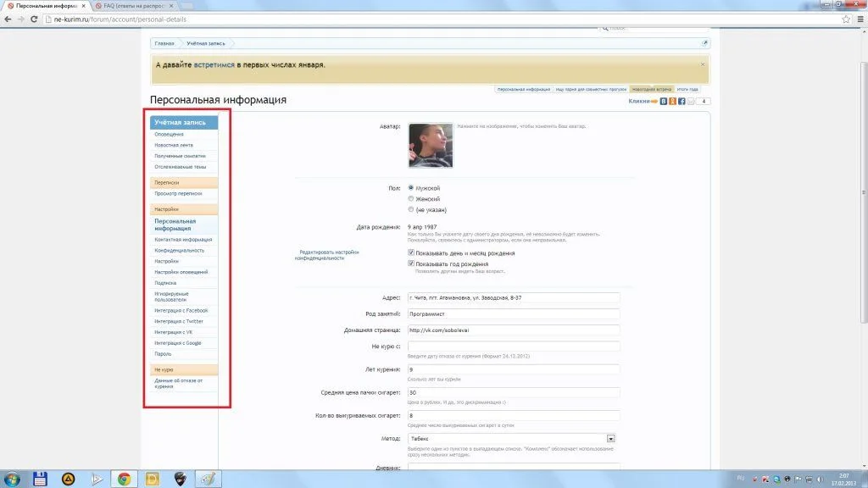Select the 'Женский' gender radio button
The image size is (868, 488).
coord(411,198)
